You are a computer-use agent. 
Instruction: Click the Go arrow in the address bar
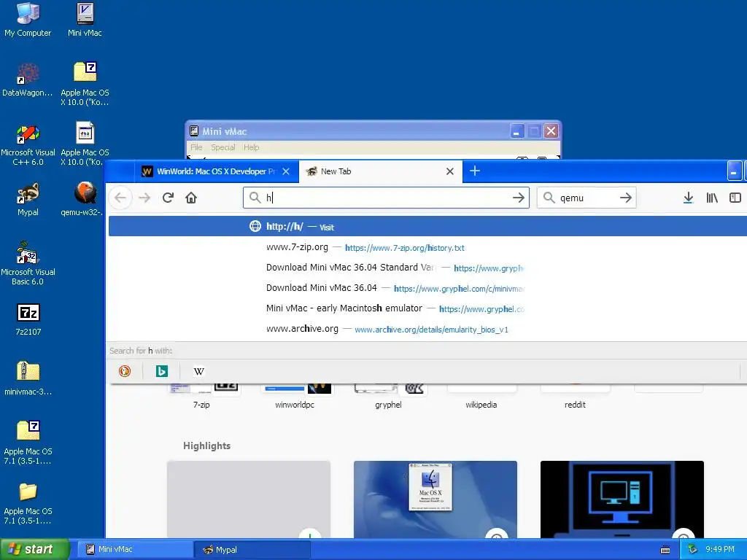(519, 198)
